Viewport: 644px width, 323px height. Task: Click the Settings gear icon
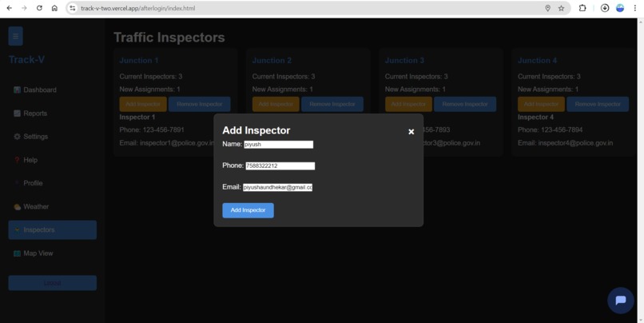click(x=17, y=137)
